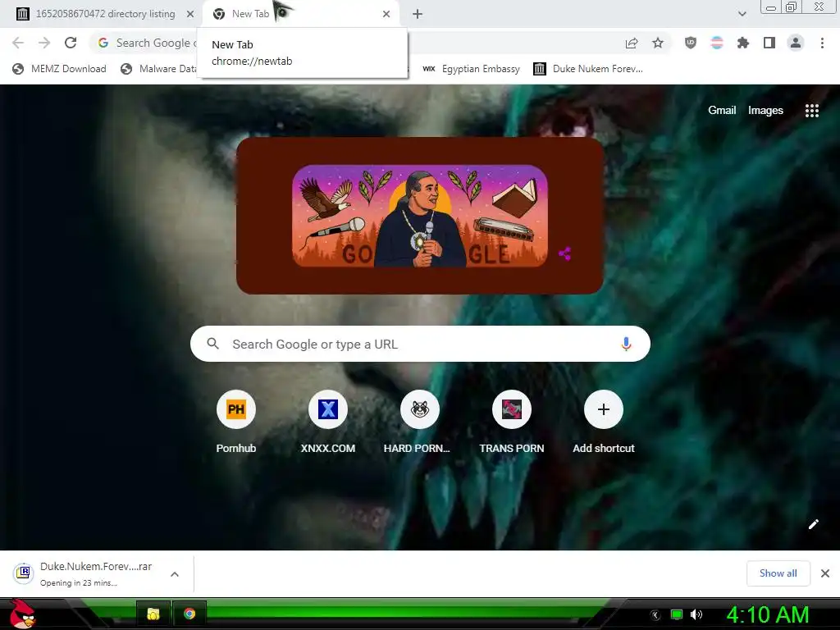The width and height of the screenshot is (840, 630).
Task: Open the uBlock shield extension icon
Action: click(x=691, y=43)
